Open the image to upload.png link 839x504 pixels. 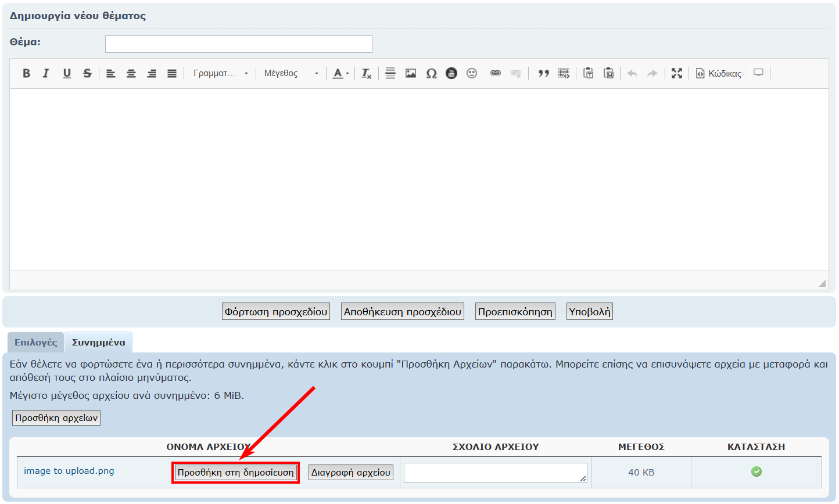coord(69,471)
